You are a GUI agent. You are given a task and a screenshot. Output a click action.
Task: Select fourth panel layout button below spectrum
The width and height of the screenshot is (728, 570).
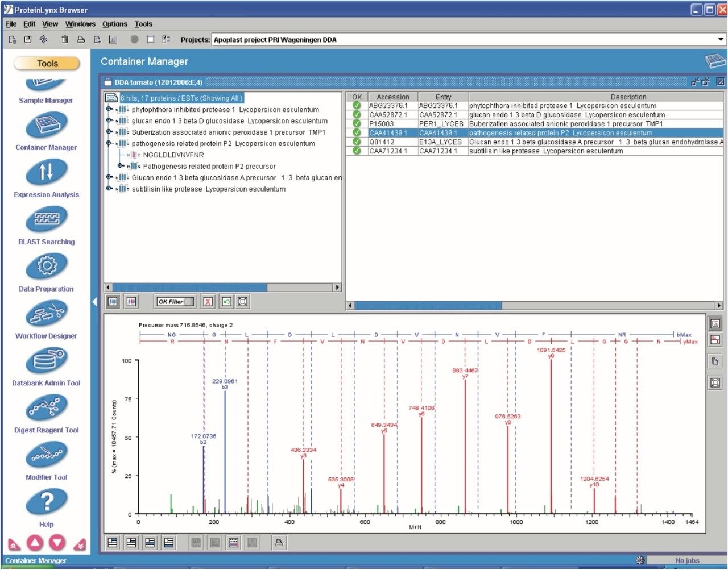click(169, 543)
